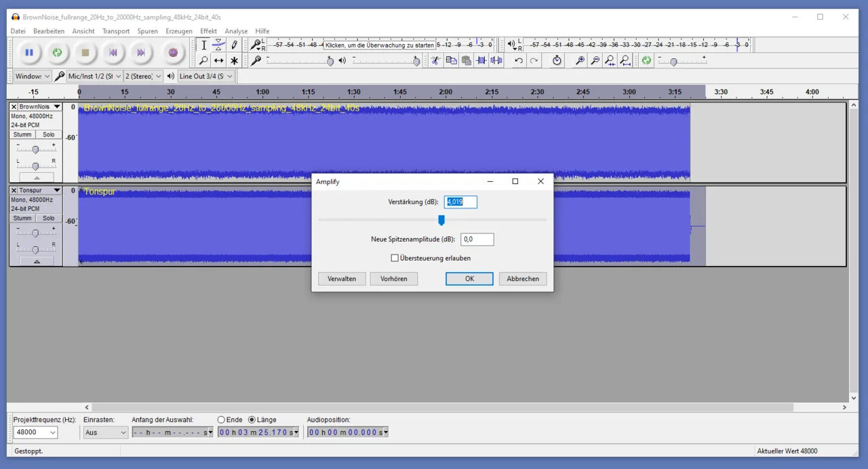Open the Spuren menu
This screenshot has height=469, width=868.
[147, 31]
